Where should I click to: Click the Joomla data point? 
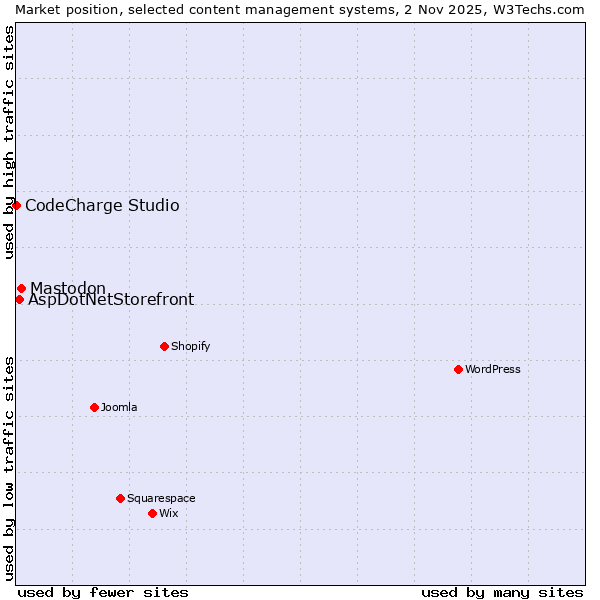(x=95, y=407)
